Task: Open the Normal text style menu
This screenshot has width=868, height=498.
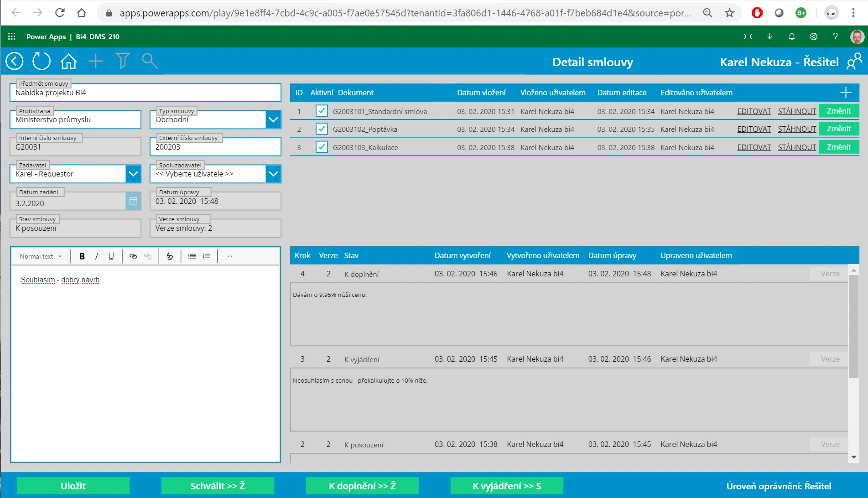Action: coord(41,256)
